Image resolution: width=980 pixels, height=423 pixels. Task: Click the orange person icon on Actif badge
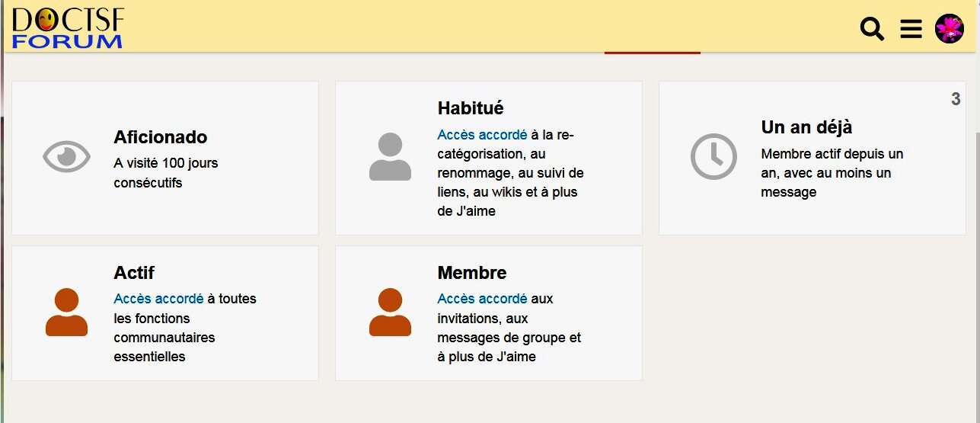pyautogui.click(x=66, y=312)
